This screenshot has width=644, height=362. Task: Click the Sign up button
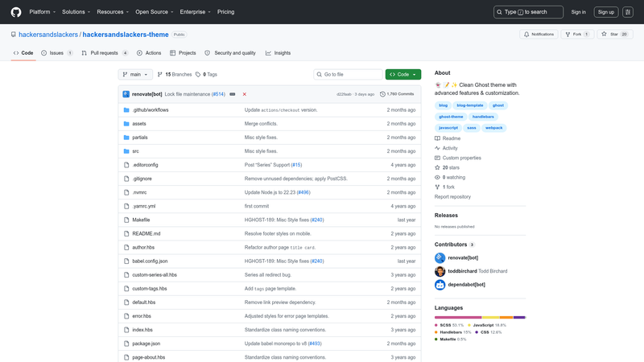[x=606, y=12]
